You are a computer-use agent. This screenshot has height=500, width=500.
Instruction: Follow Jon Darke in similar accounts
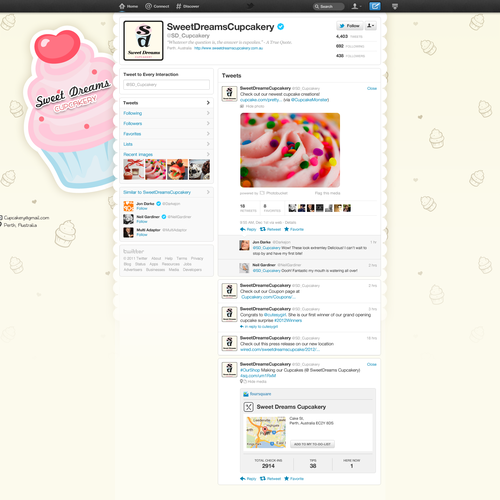click(x=142, y=208)
